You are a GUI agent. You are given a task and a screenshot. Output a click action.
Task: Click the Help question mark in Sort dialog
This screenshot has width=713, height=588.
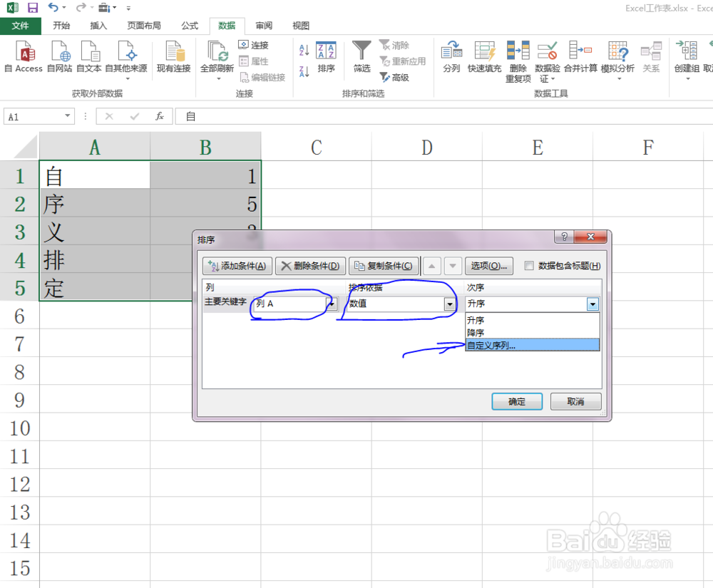click(x=564, y=237)
